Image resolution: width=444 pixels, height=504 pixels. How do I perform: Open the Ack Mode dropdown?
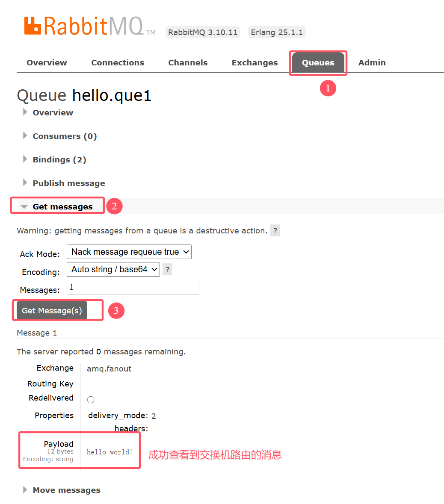tap(129, 252)
